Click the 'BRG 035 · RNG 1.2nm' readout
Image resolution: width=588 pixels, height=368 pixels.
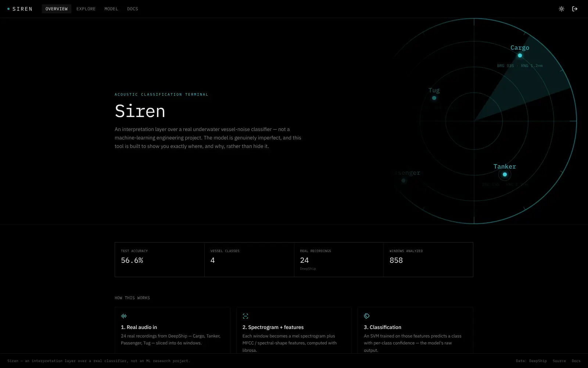tap(520, 66)
